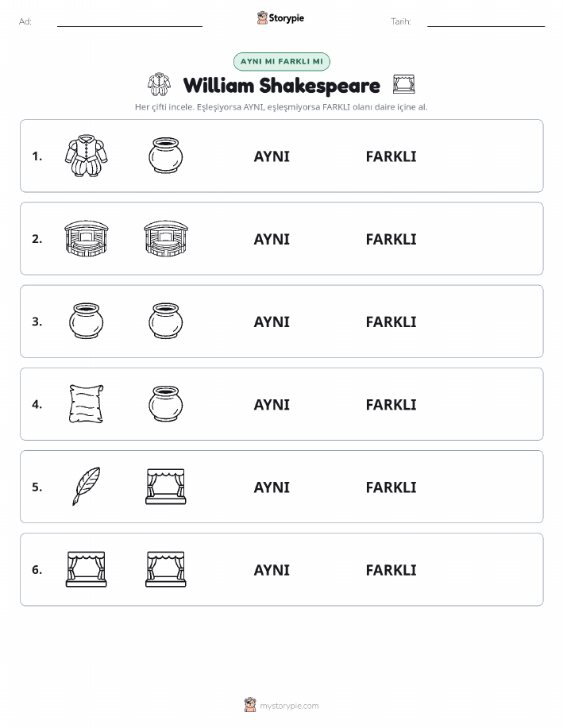563x728 pixels.
Task: Click the pot icon in row 1
Action: 166,156
